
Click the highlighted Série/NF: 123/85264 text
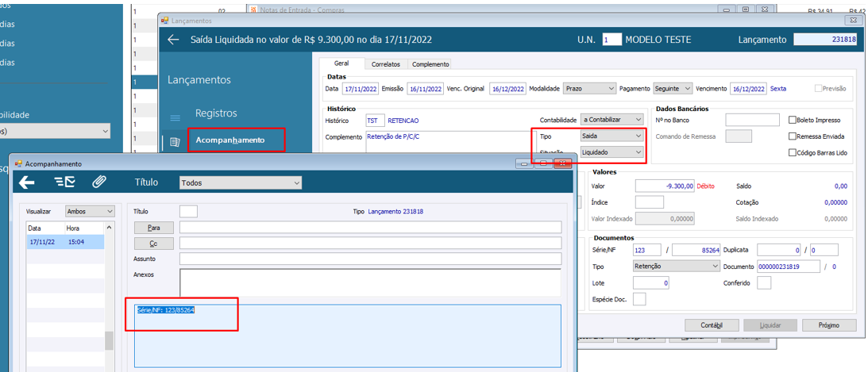tap(165, 310)
